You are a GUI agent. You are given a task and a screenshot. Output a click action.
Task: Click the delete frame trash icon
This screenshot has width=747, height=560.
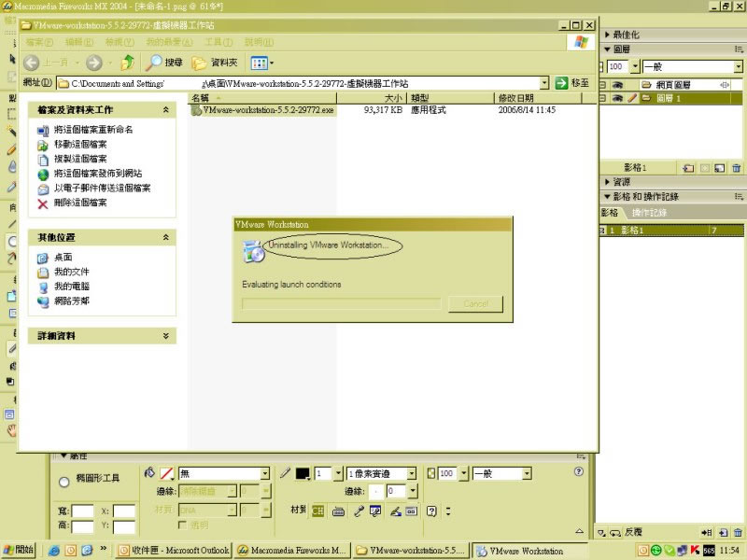pyautogui.click(x=738, y=532)
